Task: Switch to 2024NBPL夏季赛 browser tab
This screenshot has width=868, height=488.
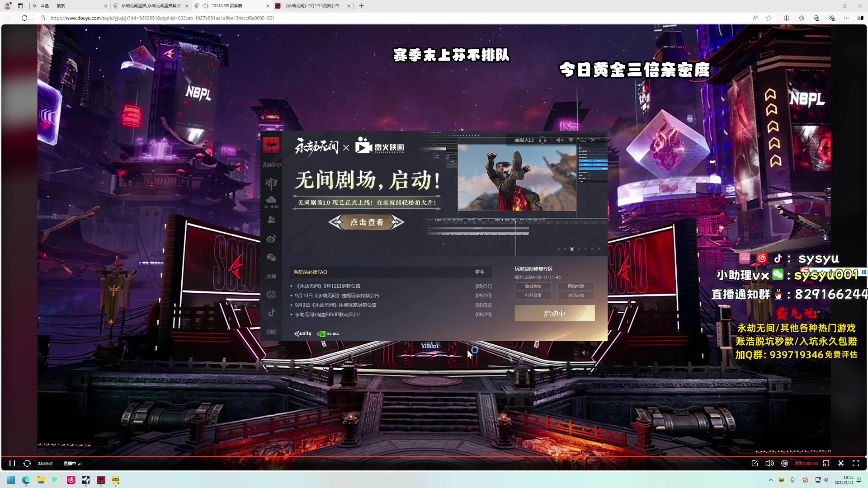Action: click(x=231, y=6)
